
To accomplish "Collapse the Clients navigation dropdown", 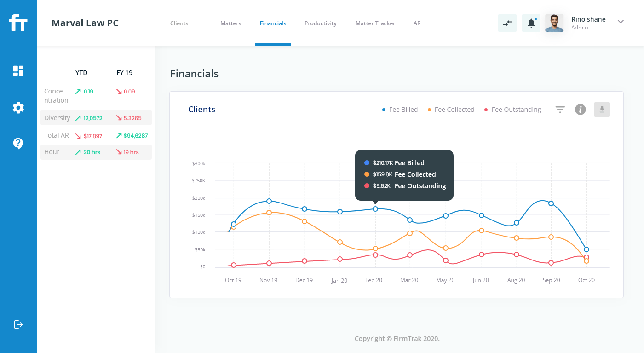I will click(x=179, y=23).
